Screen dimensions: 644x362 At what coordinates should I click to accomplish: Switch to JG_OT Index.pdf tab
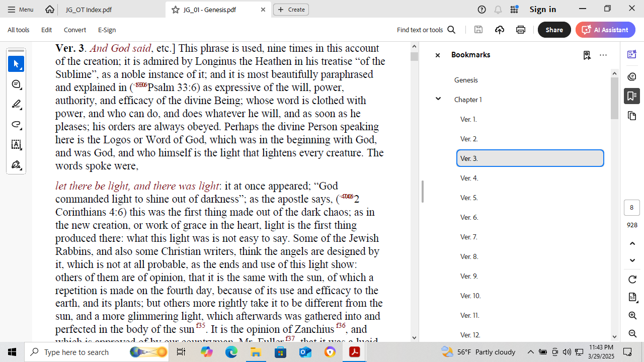89,10
